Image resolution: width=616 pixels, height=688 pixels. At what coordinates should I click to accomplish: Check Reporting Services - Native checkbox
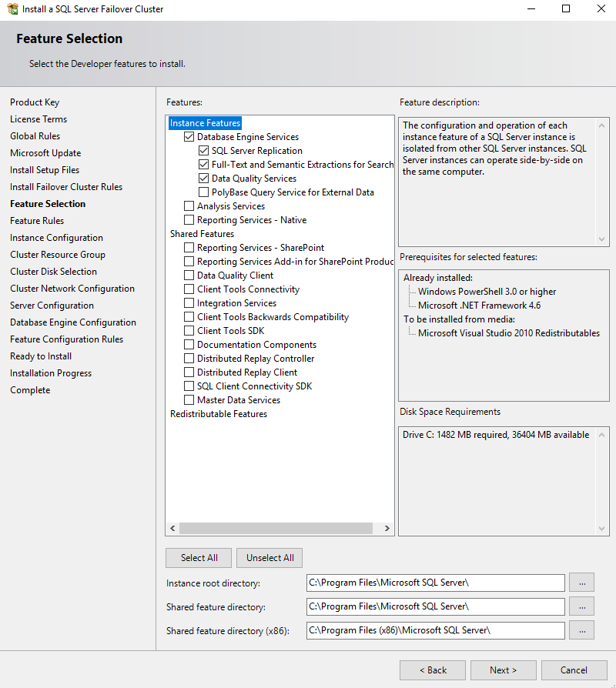189,220
